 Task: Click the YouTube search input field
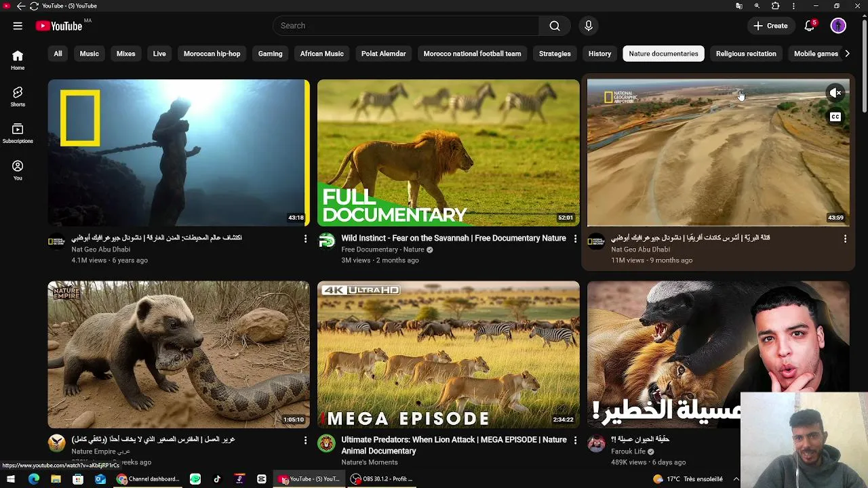pyautogui.click(x=406, y=26)
